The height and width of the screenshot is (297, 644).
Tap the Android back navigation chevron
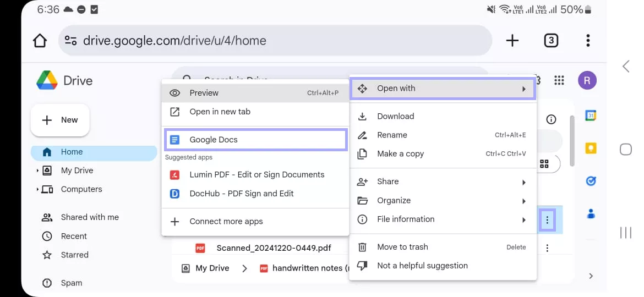coord(625,66)
